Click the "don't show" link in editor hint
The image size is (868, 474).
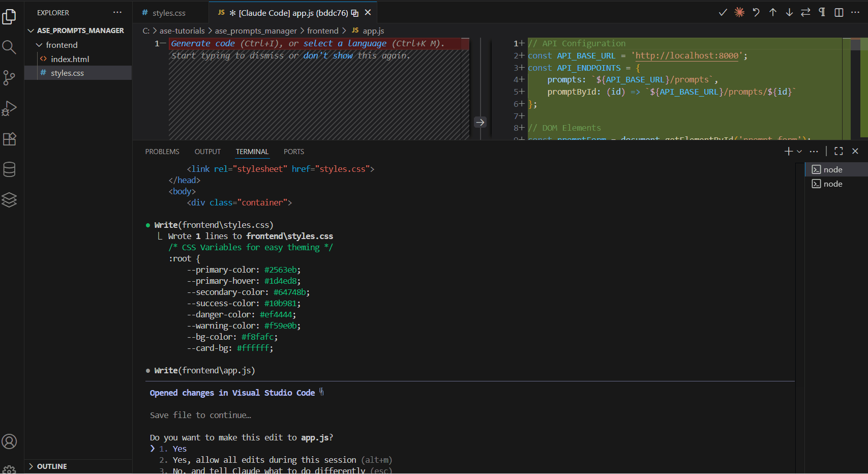[327, 55]
